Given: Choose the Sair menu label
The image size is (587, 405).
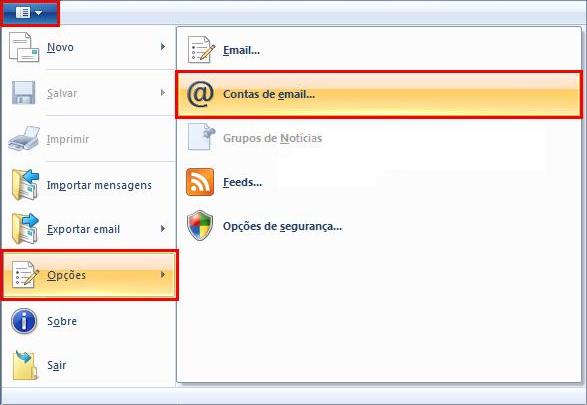Looking at the screenshot, I should 57,365.
